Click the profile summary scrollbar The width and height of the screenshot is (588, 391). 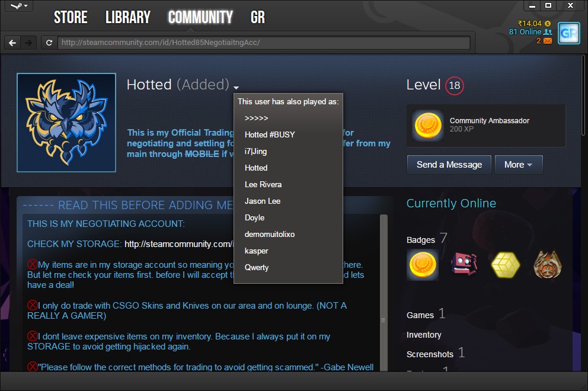pos(383,267)
